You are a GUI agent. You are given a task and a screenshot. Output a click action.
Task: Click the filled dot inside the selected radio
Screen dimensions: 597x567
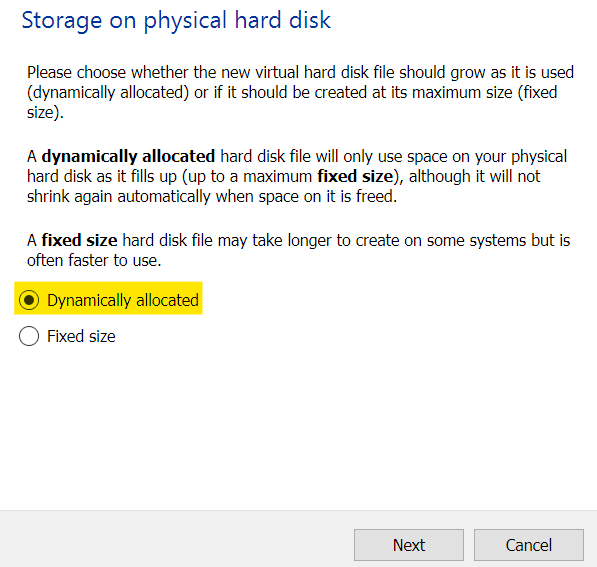[x=29, y=300]
